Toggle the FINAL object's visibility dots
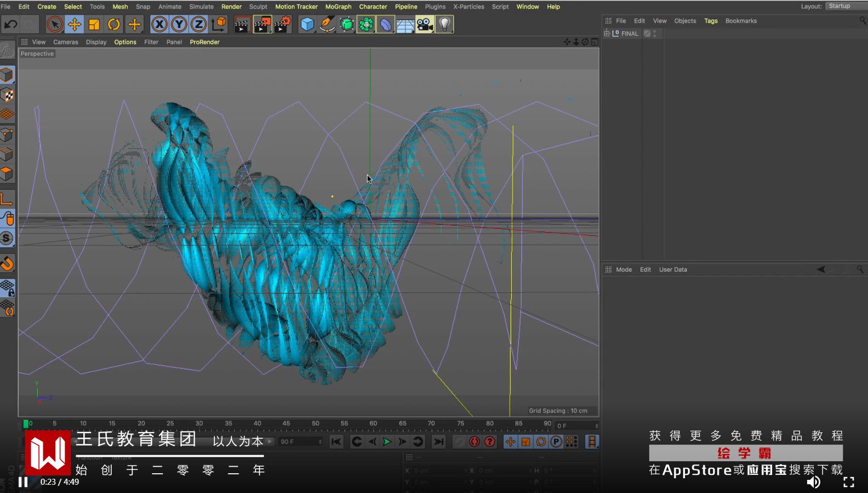868x493 pixels. click(x=655, y=33)
